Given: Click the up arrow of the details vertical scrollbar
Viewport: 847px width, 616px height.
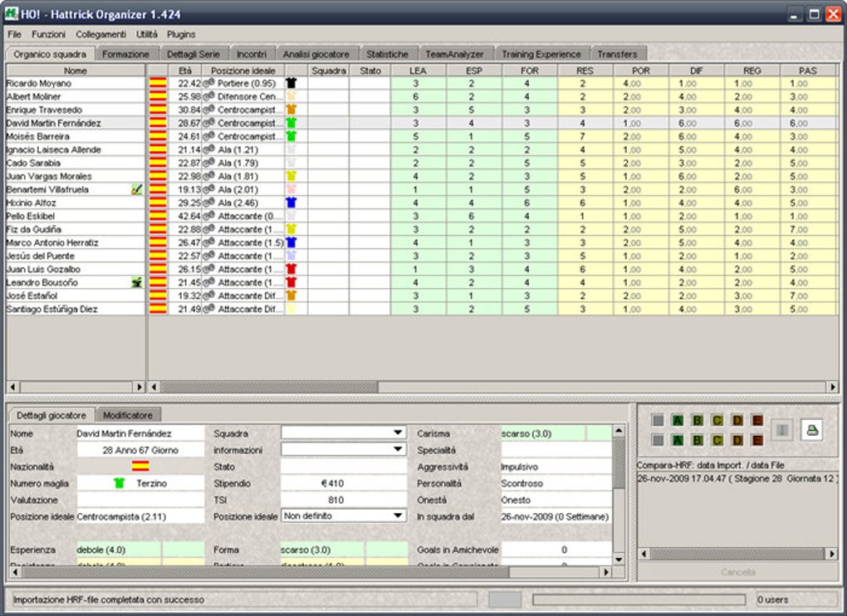Looking at the screenshot, I should point(619,430).
